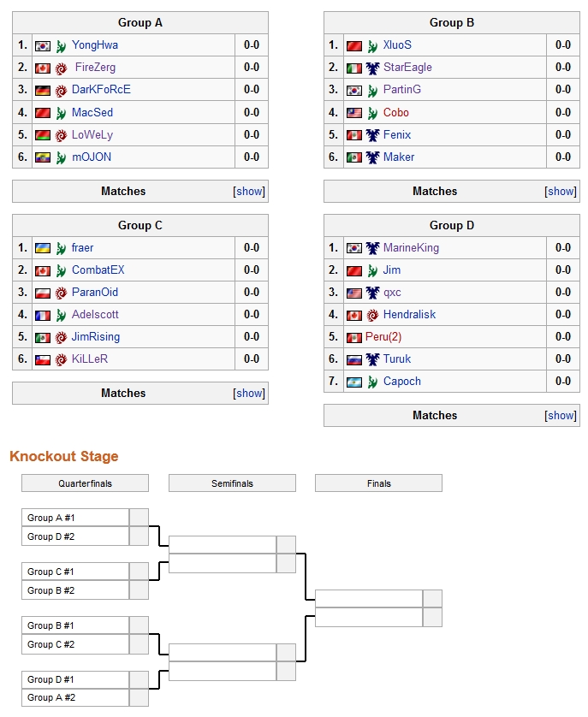This screenshot has width=588, height=717.
Task: Click the Protoss race icon beside PartinG
Action: [x=372, y=90]
